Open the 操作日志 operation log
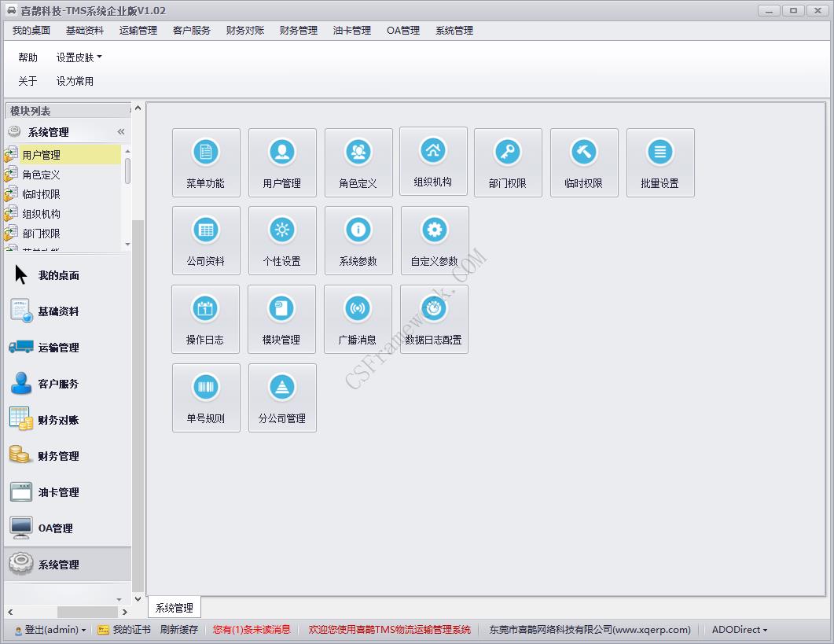 pyautogui.click(x=206, y=319)
